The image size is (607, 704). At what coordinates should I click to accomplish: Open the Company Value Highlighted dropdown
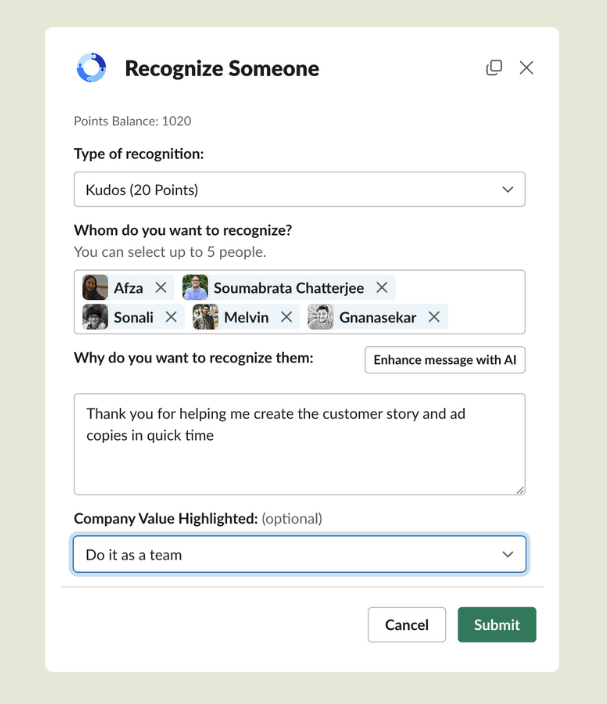point(299,554)
